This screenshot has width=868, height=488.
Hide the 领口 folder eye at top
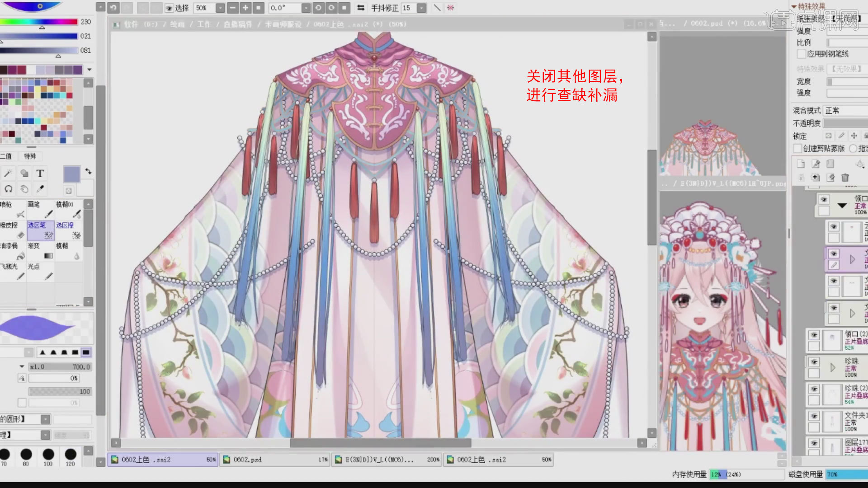point(824,200)
